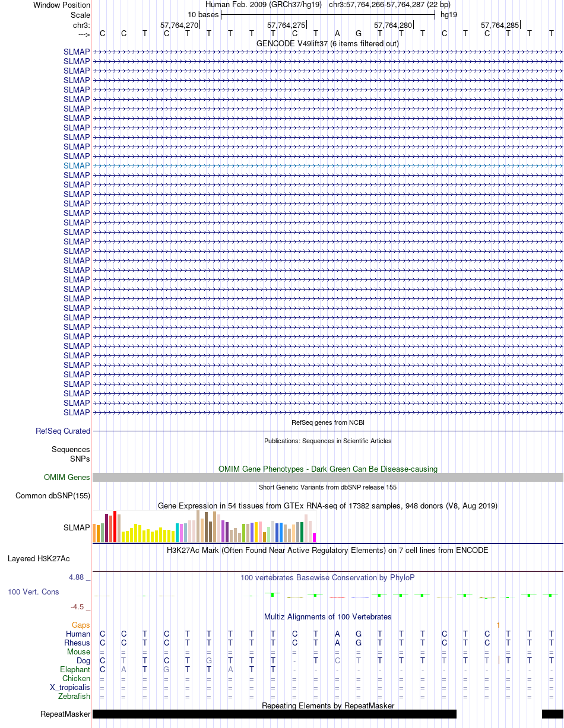Click the orange Gaps label
The width and height of the screenshot is (564, 728).
pyautogui.click(x=81, y=625)
